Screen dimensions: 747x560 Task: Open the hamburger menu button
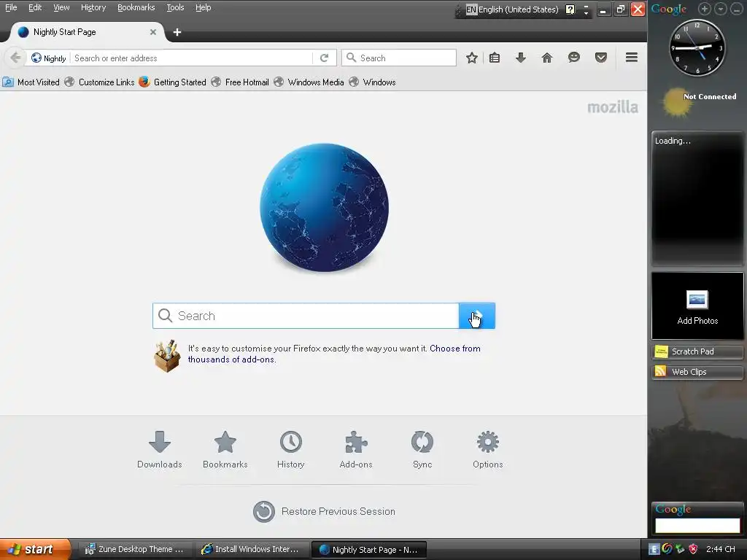point(632,58)
